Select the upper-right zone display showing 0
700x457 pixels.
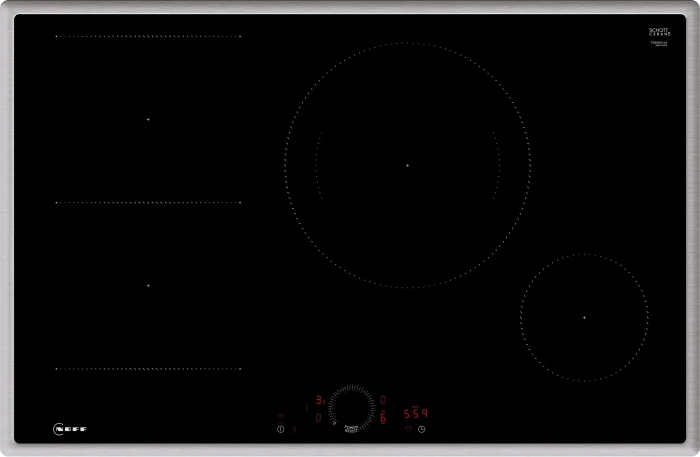click(383, 400)
